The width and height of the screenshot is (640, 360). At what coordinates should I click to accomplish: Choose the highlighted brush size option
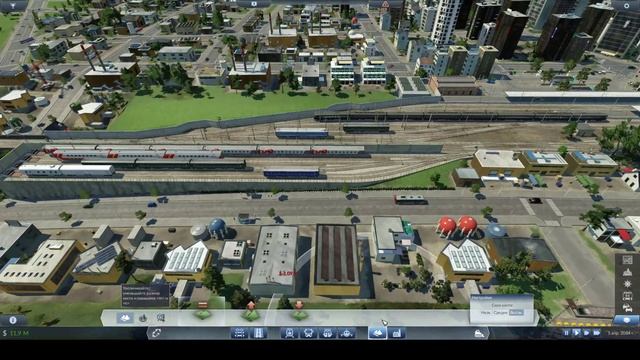(516, 313)
